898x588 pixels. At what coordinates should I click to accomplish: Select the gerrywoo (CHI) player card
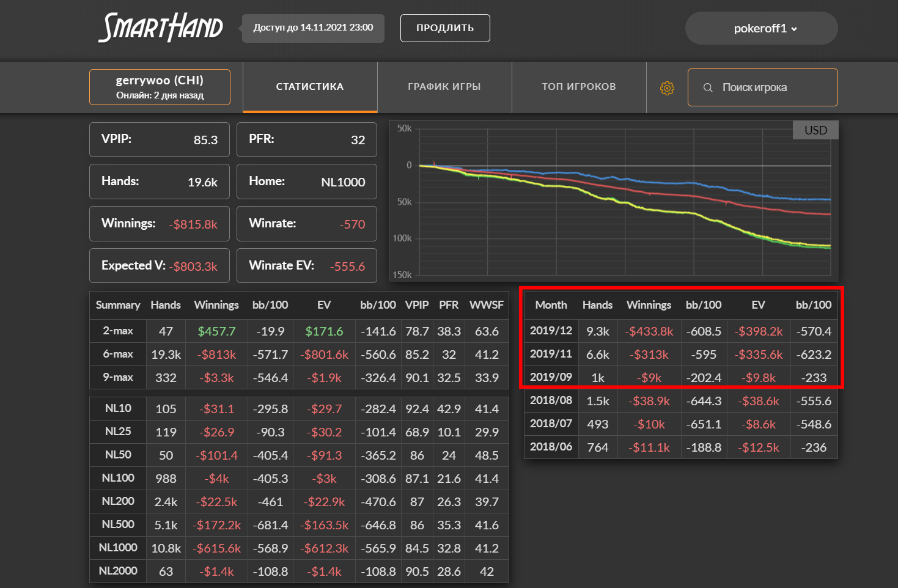pyautogui.click(x=160, y=87)
